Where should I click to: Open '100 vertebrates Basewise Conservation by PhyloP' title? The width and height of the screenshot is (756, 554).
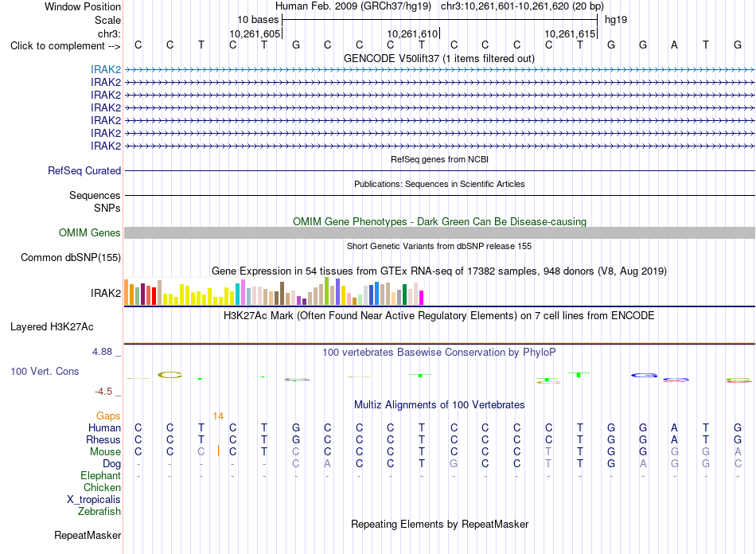[x=439, y=353]
